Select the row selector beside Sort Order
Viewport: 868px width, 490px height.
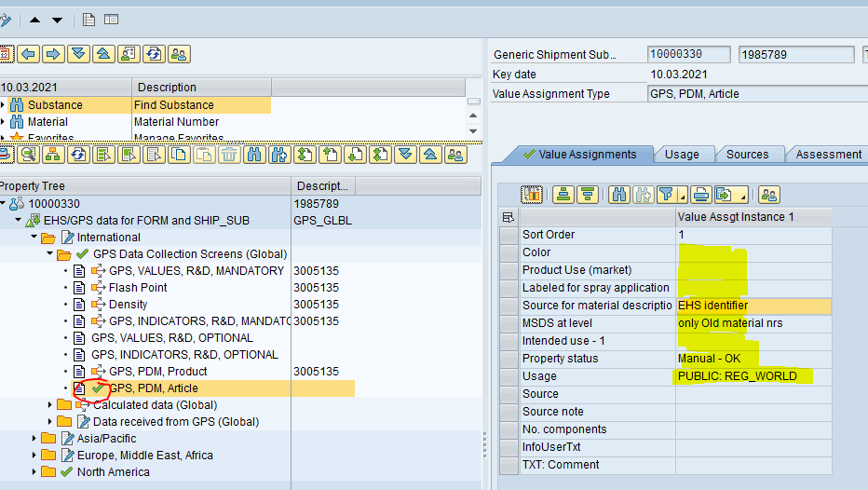[x=509, y=235]
